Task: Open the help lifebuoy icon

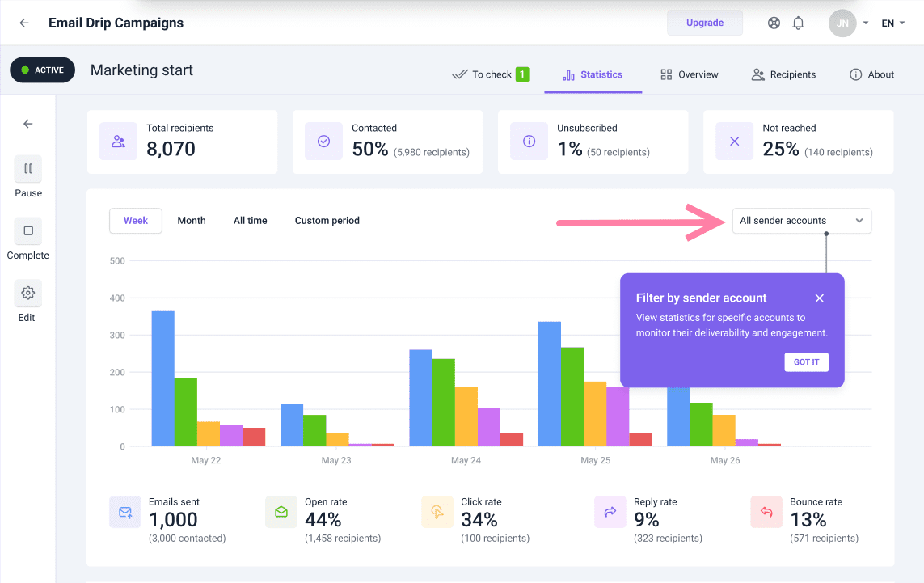Action: click(x=774, y=23)
